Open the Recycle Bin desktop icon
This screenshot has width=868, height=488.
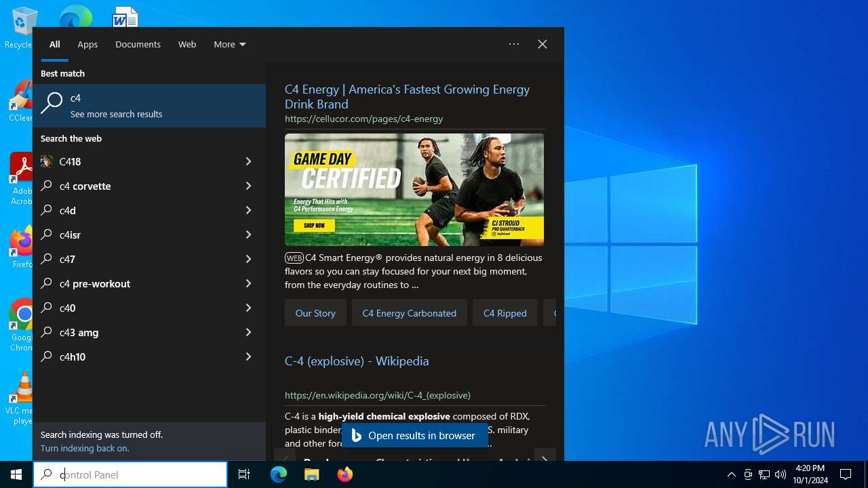20,28
